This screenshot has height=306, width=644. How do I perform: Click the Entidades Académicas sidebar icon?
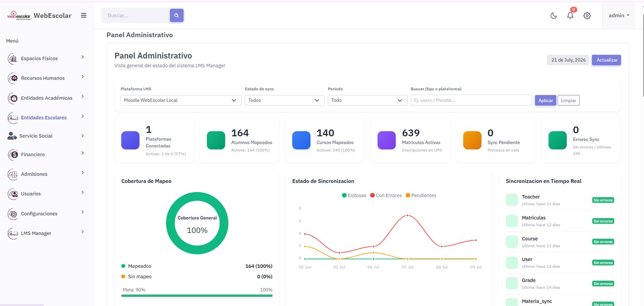pyautogui.click(x=13, y=98)
